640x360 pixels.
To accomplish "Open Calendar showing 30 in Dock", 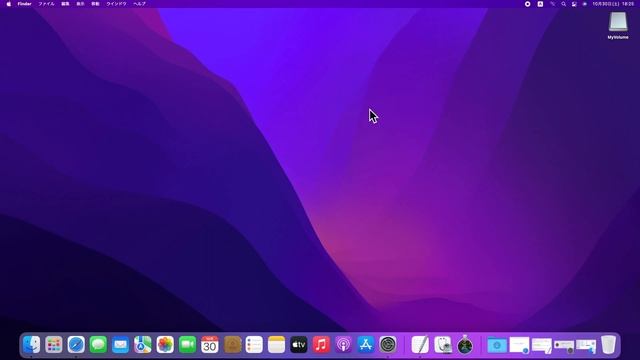I will coord(209,345).
